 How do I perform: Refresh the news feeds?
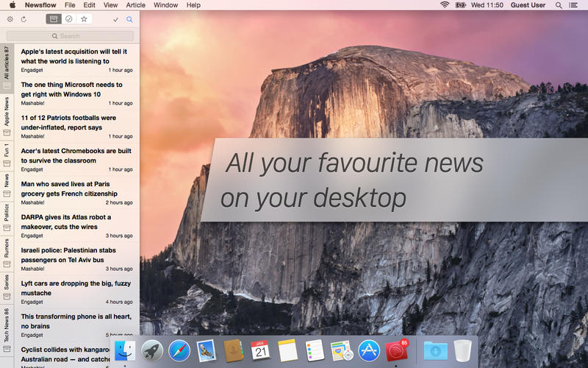tap(24, 19)
